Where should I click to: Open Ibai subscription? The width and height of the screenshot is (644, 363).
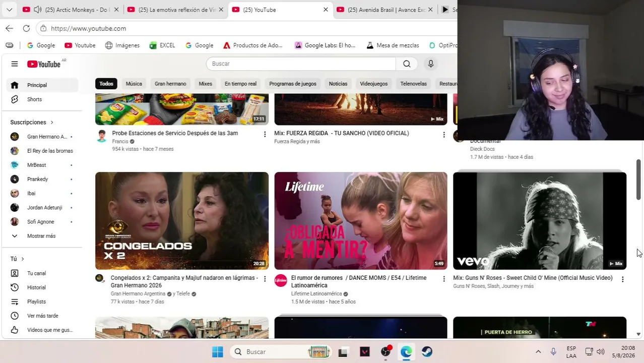tap(42, 193)
